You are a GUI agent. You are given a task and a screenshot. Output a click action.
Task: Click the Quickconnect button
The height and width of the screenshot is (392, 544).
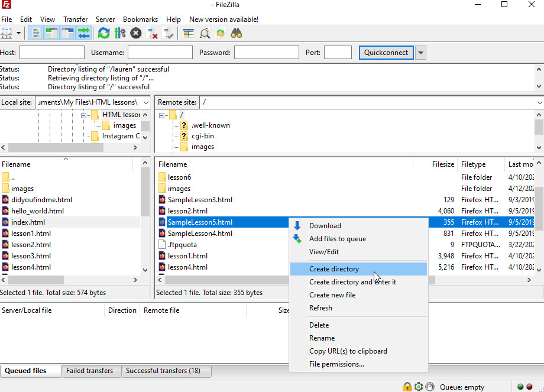pyautogui.click(x=386, y=53)
